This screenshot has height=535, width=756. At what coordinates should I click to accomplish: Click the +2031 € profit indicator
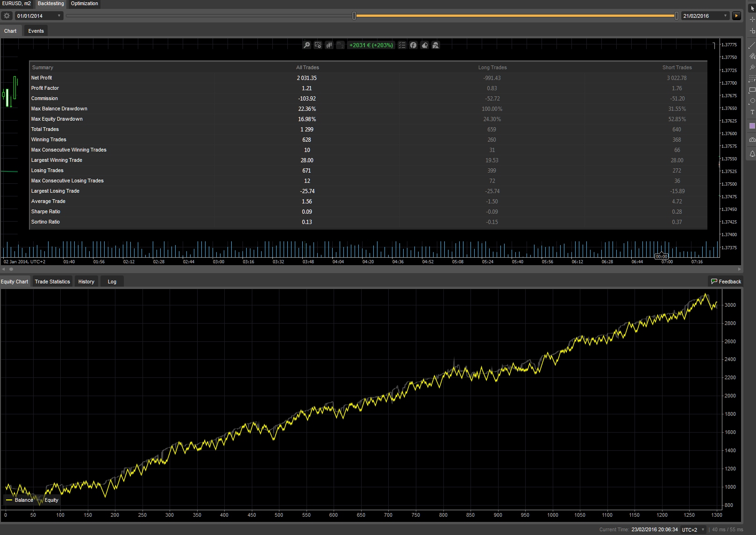(371, 45)
